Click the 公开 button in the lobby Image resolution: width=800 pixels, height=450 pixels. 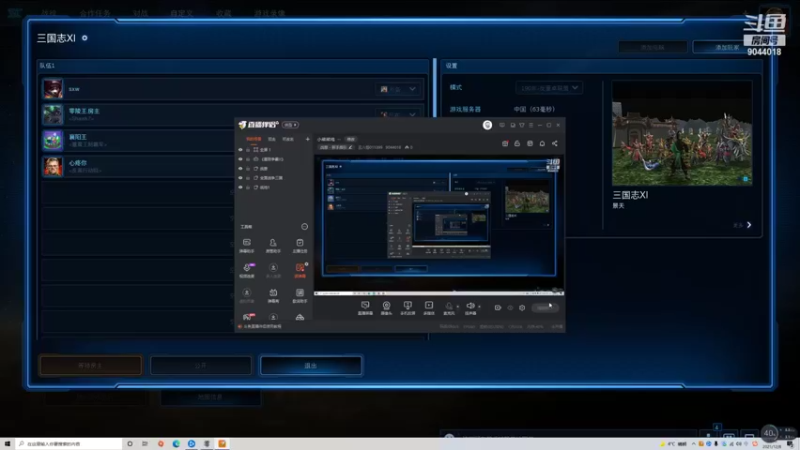pyautogui.click(x=201, y=366)
